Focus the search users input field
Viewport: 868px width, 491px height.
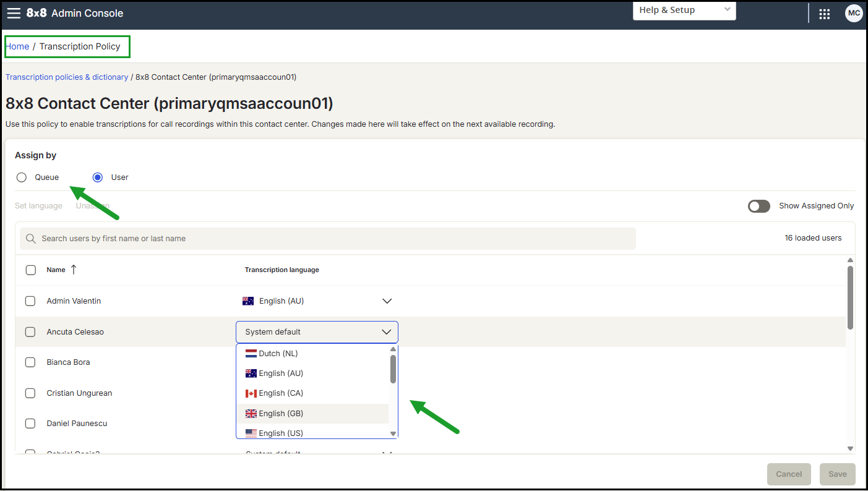(x=328, y=239)
